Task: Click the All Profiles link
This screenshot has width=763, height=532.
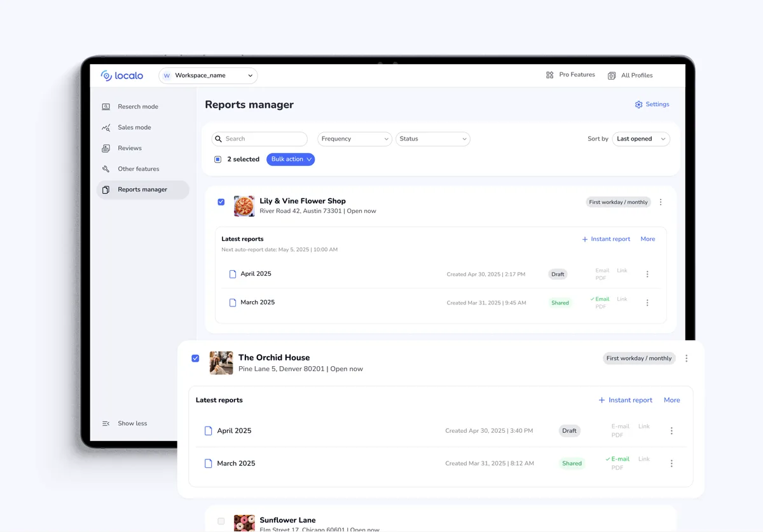Action: 637,76
